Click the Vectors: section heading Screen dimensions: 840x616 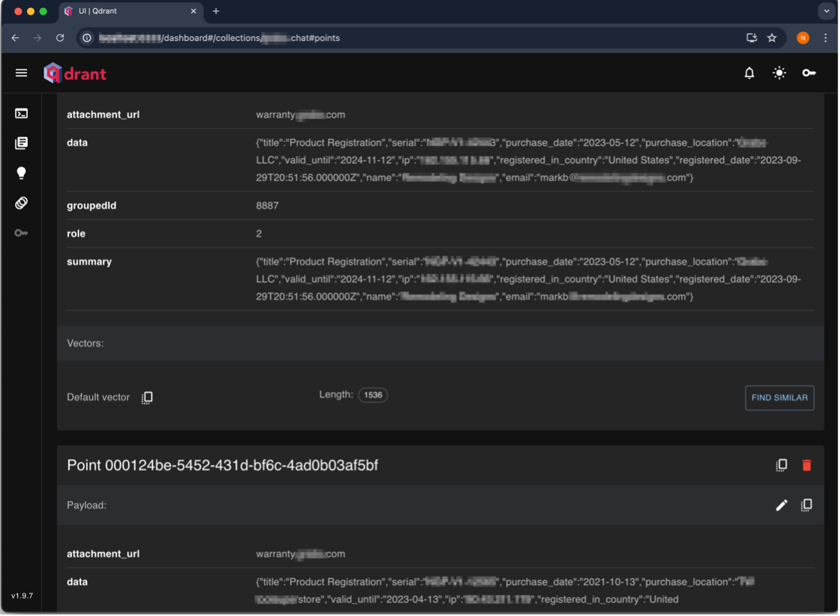point(85,344)
